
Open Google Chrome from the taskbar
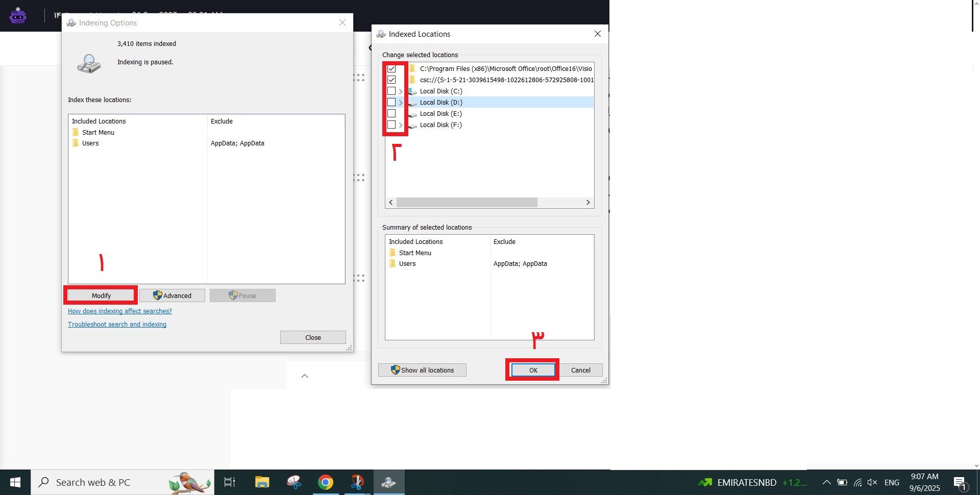pyautogui.click(x=325, y=482)
